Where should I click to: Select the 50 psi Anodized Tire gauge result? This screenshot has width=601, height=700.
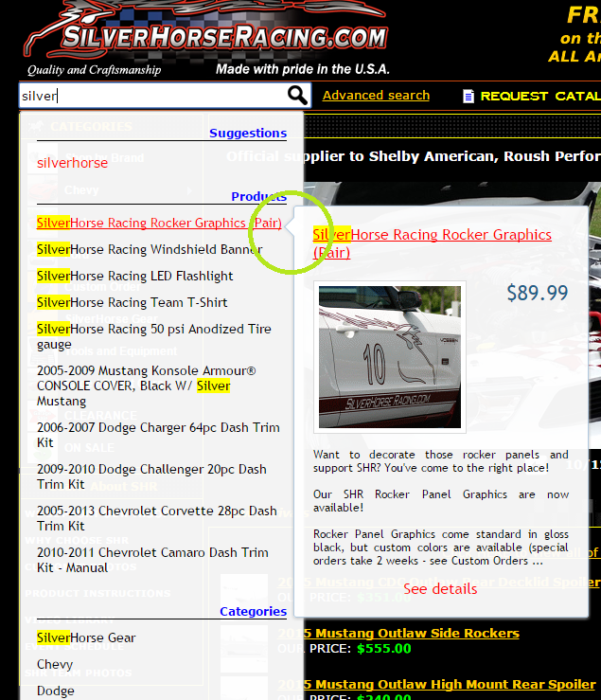click(153, 337)
